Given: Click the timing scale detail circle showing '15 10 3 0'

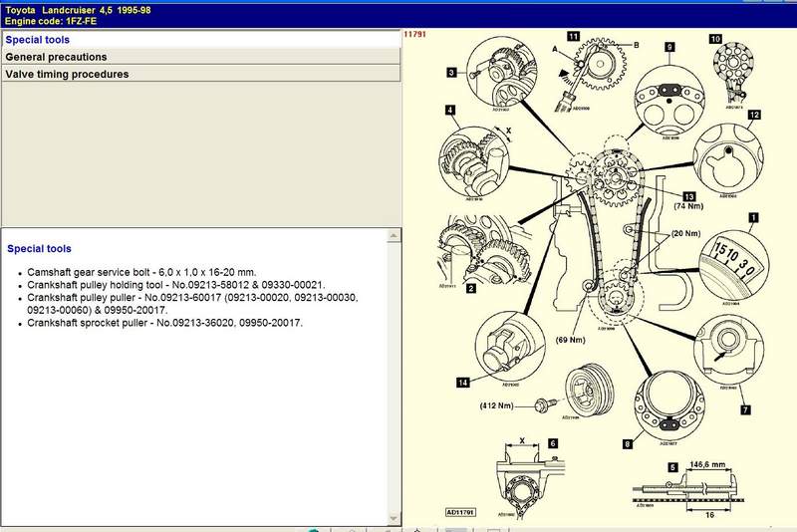Looking at the screenshot, I should [734, 264].
